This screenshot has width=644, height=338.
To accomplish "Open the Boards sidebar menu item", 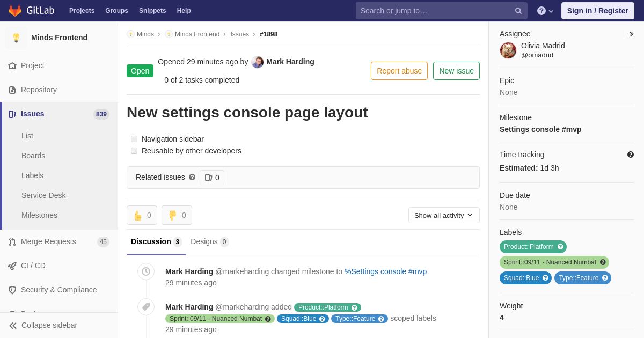I will coord(33,156).
